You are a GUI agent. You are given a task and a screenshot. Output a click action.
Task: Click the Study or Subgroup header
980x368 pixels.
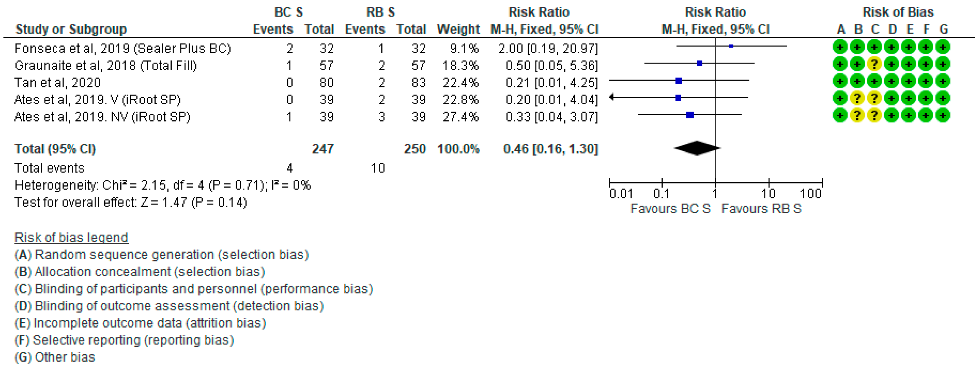point(71,29)
